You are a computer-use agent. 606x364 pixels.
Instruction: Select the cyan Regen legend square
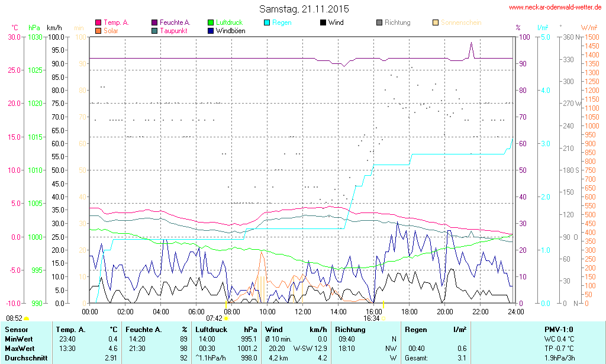click(267, 22)
